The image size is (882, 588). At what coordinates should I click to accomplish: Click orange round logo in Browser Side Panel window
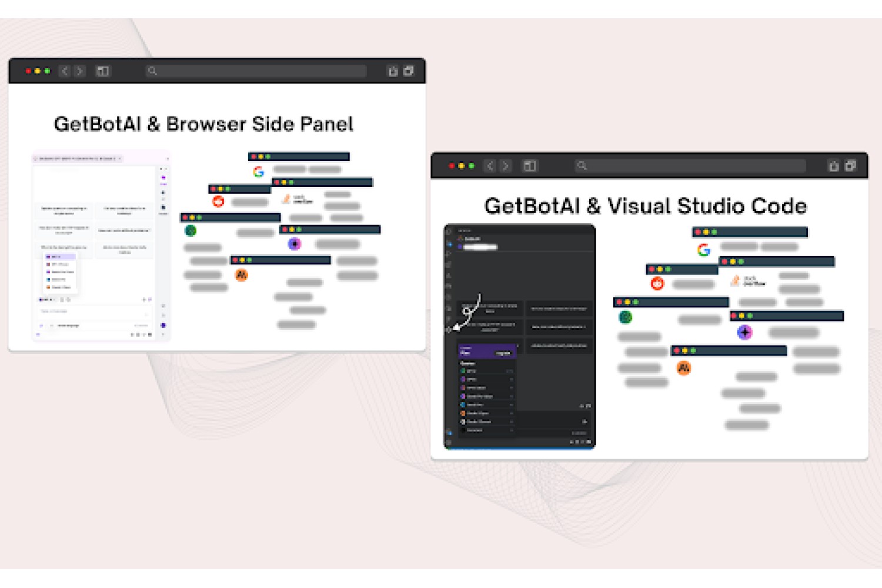tap(241, 275)
